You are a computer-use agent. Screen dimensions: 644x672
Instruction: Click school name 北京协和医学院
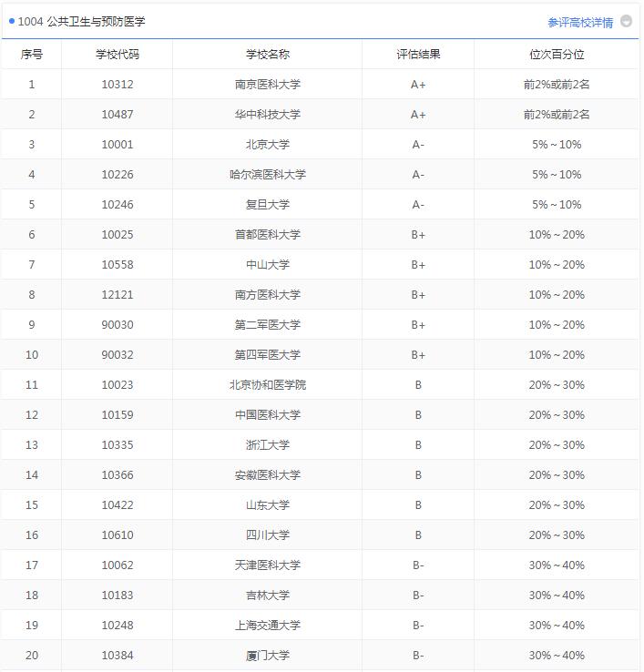pyautogui.click(x=268, y=384)
